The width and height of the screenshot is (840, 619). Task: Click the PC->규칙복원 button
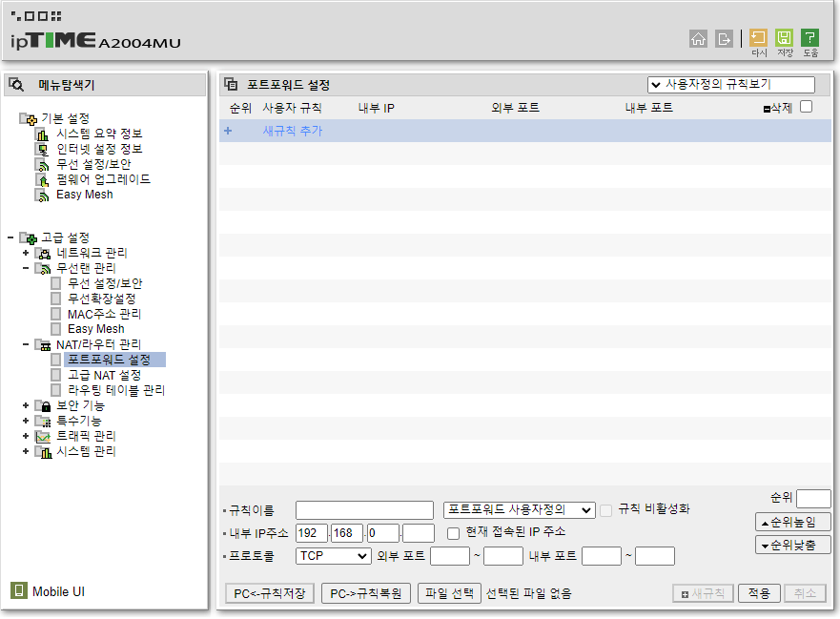pos(366,593)
